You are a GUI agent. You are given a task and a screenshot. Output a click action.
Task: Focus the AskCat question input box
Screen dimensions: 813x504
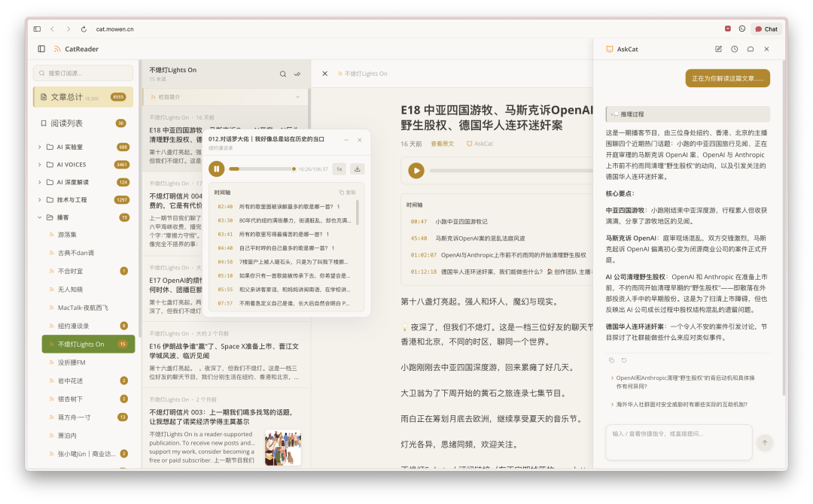[x=679, y=442]
